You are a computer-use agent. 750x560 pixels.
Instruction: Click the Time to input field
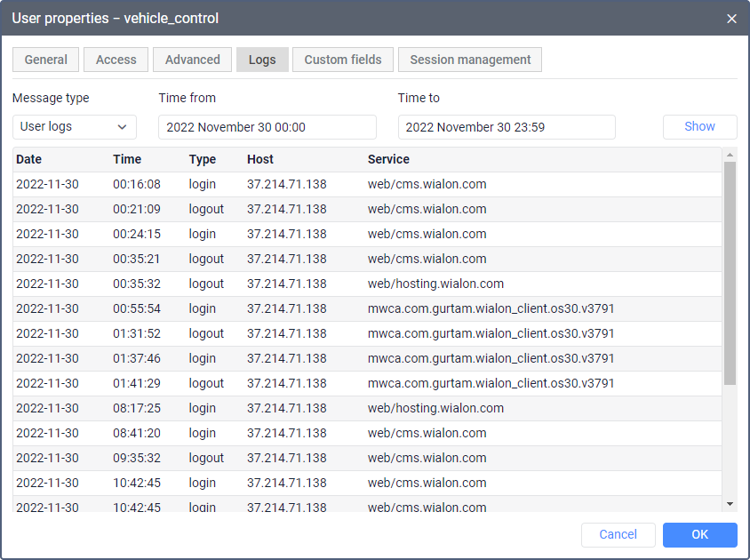pyautogui.click(x=507, y=127)
